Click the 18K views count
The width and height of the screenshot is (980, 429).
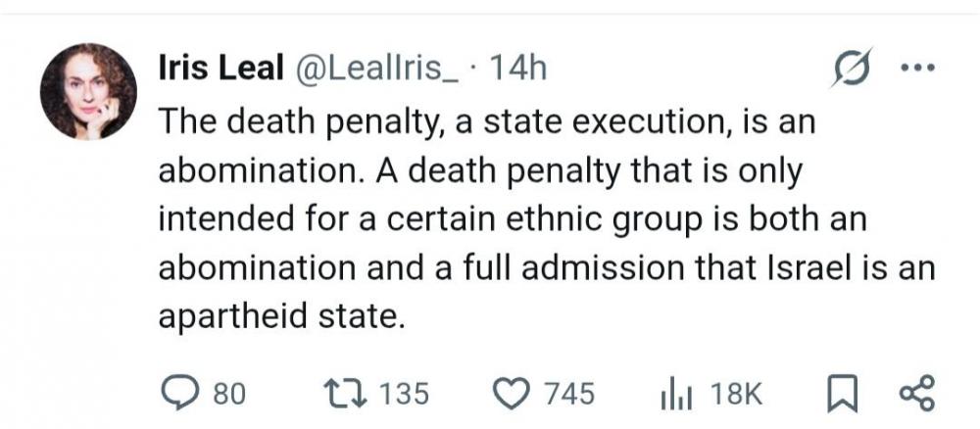pyautogui.click(x=735, y=395)
